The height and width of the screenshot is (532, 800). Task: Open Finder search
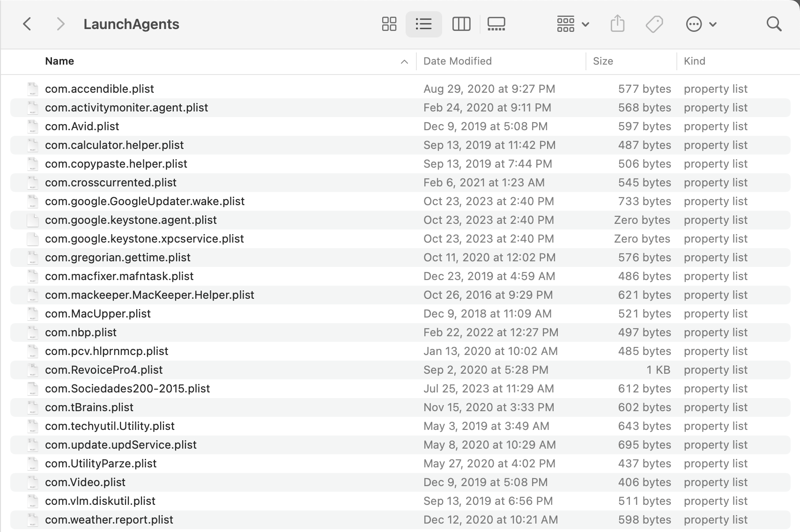[x=774, y=24]
